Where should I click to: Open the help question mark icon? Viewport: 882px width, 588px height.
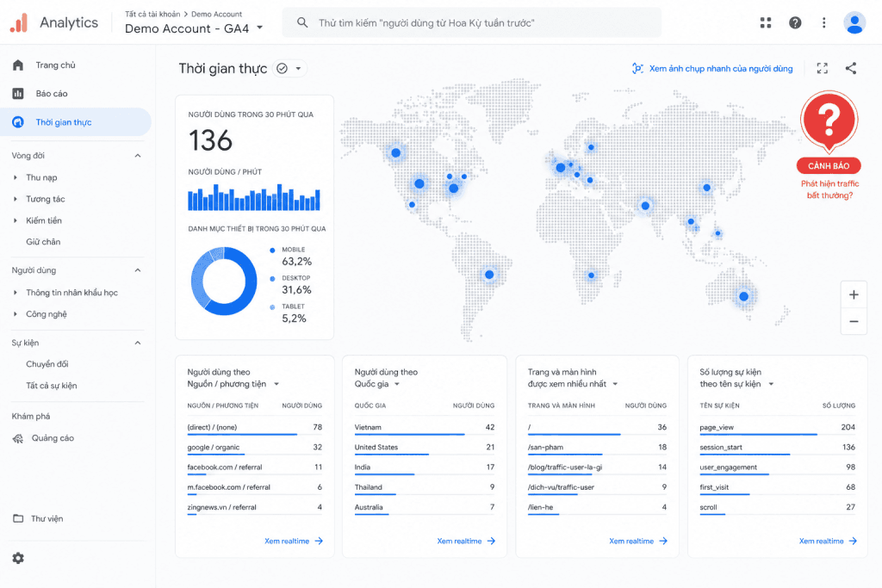tap(795, 22)
